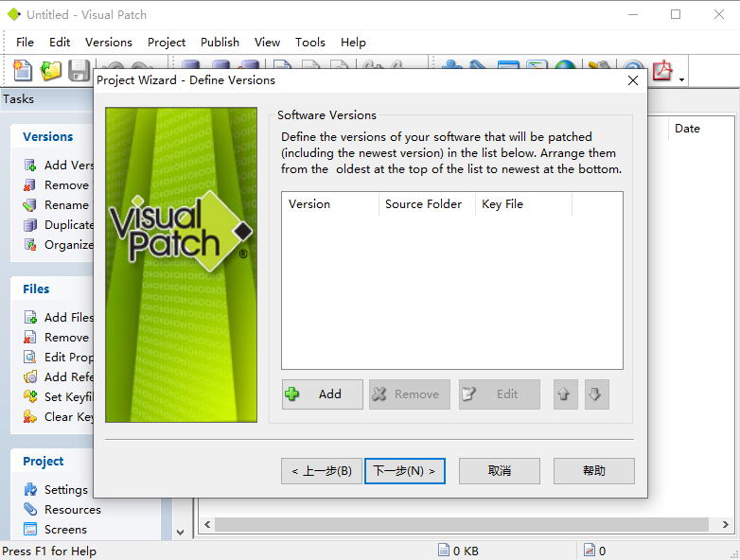Click the horizontal scrollbar track
The width and height of the screenshot is (740, 560).
[x=462, y=524]
